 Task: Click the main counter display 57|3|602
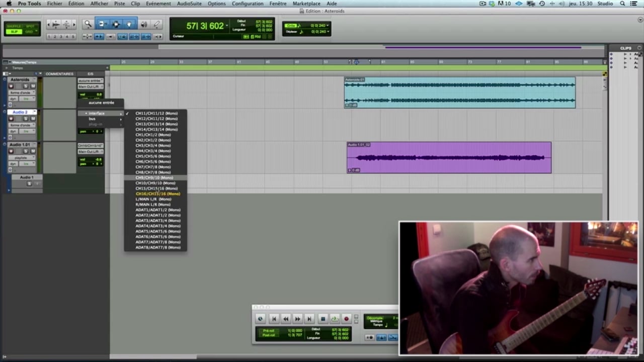(205, 26)
